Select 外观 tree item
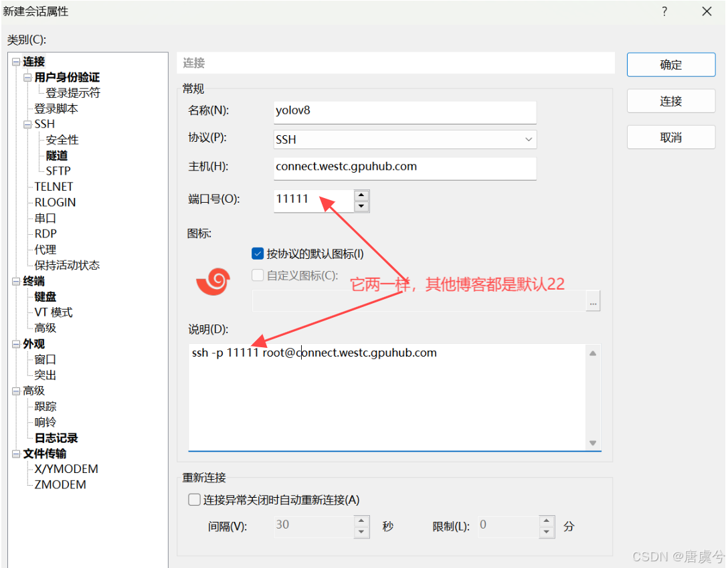The width and height of the screenshot is (728, 568). 34,344
